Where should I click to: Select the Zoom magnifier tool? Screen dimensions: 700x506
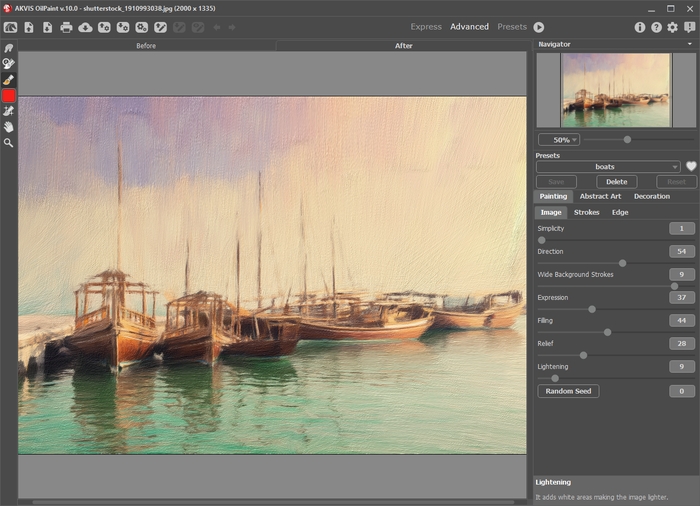pos(8,143)
